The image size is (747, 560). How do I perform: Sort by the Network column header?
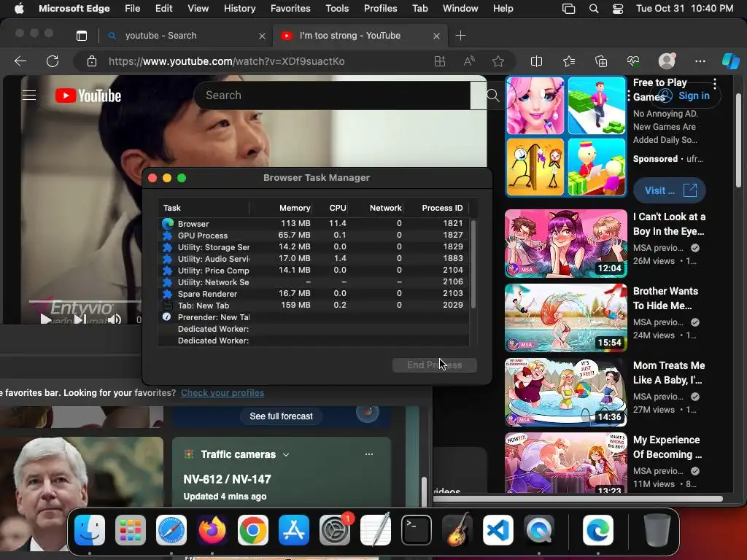[385, 208]
